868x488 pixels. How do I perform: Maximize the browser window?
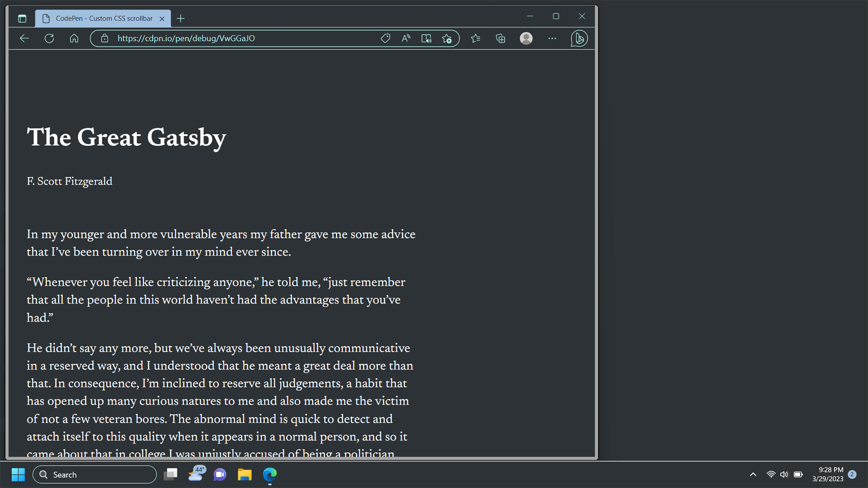click(556, 16)
